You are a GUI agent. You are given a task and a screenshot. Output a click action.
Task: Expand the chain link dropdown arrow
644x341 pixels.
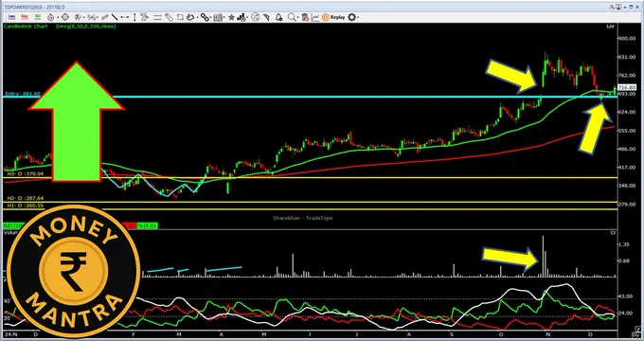coord(210,18)
